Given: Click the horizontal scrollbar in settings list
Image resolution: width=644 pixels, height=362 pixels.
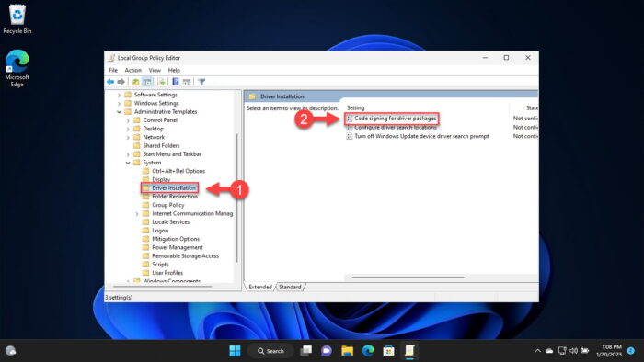Looking at the screenshot, I should tap(408, 277).
